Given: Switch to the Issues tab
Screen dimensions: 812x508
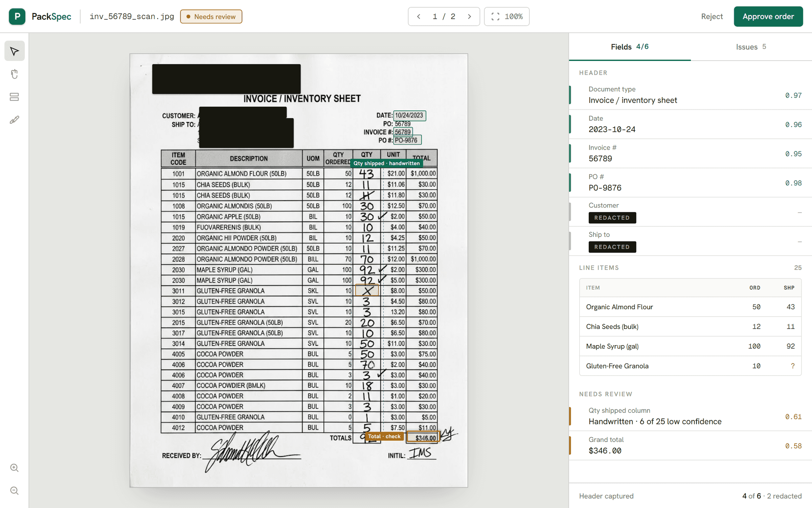Looking at the screenshot, I should (x=751, y=47).
